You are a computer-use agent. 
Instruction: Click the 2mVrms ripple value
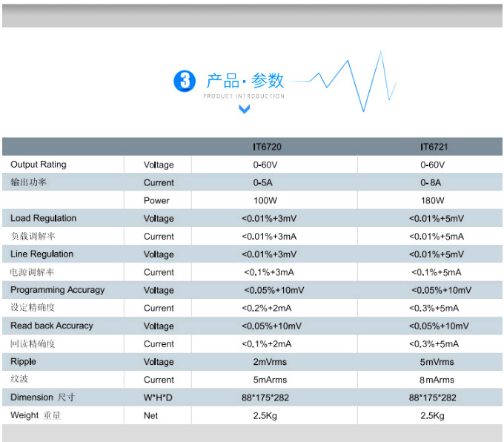270,362
